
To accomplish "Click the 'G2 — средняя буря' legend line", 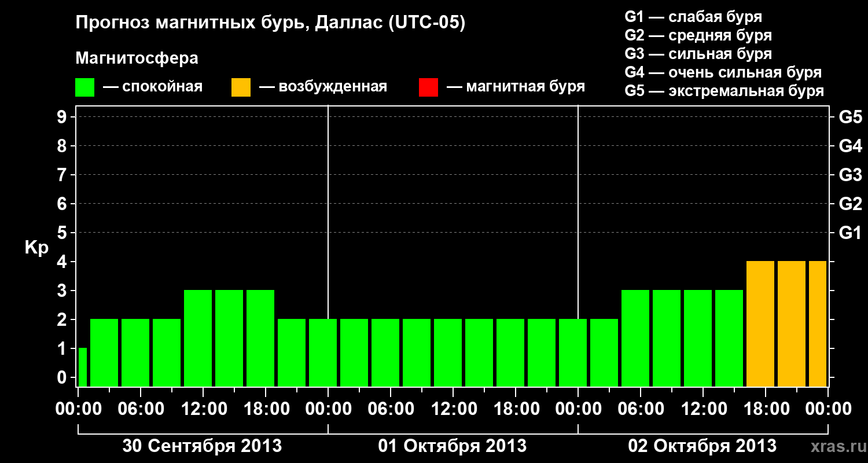I will pos(698,35).
